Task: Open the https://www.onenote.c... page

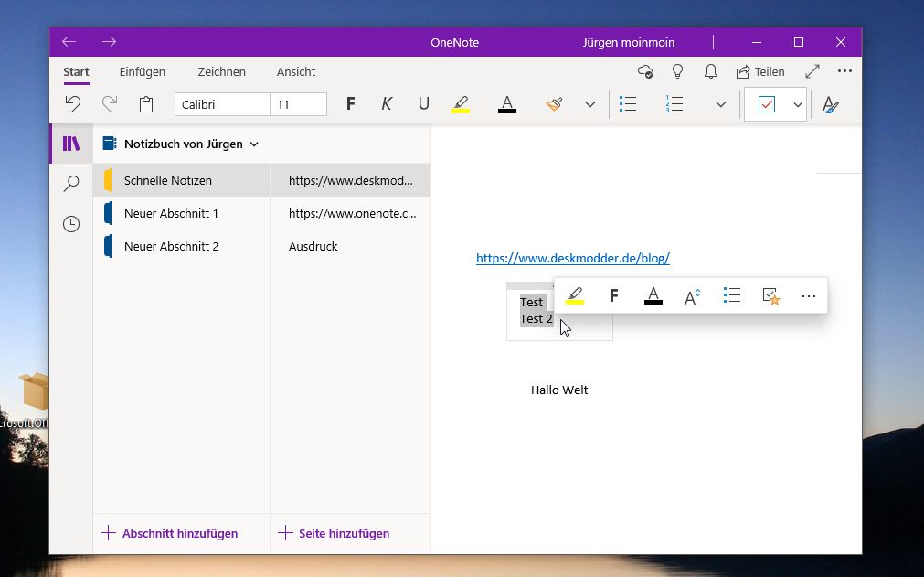Action: point(350,213)
